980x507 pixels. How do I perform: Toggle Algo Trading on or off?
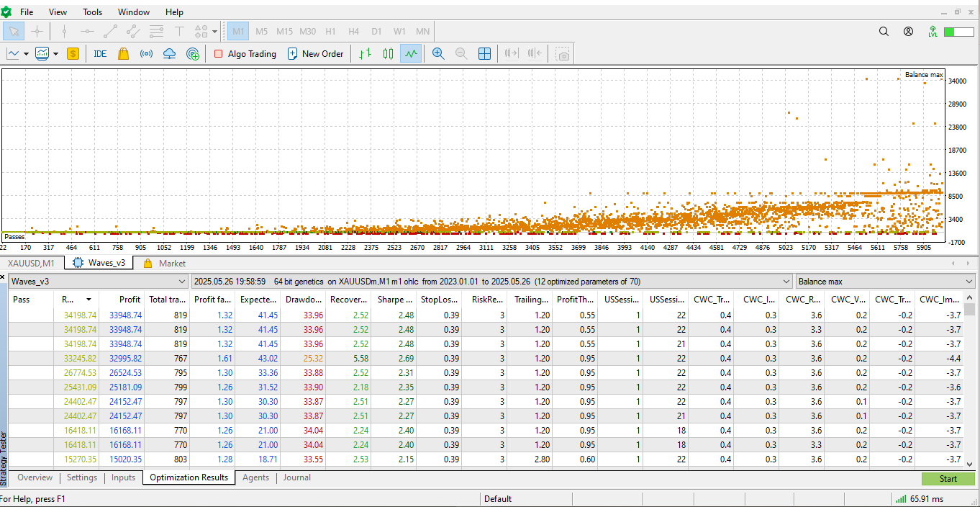pyautogui.click(x=245, y=54)
